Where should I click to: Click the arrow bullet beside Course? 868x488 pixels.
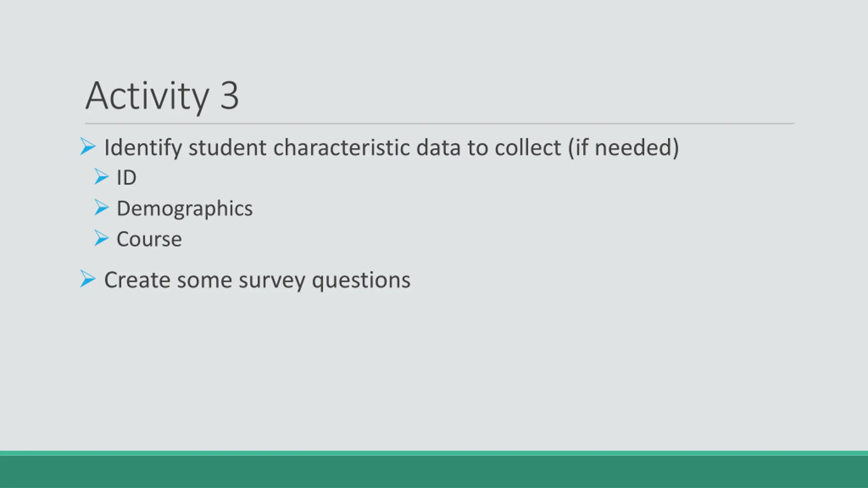(x=101, y=238)
